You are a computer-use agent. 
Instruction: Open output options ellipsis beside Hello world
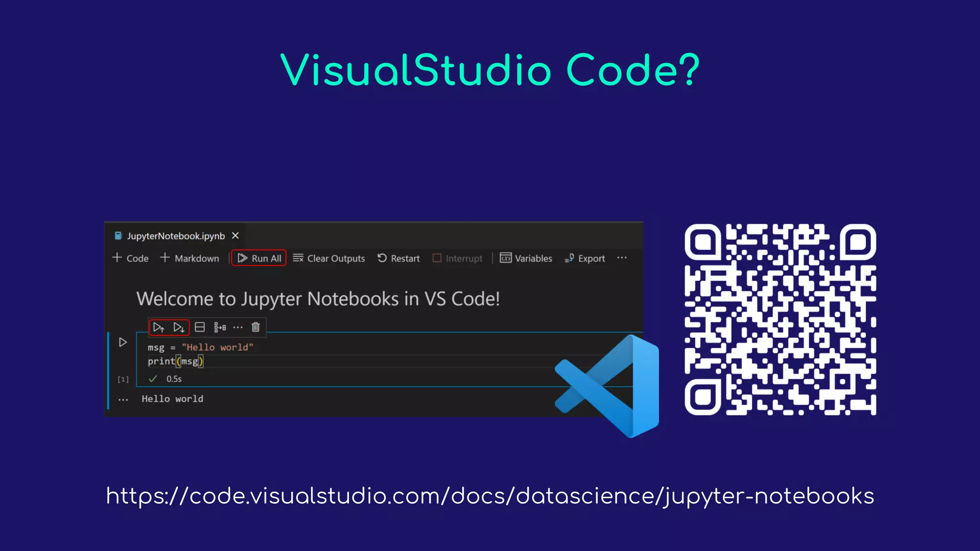pyautogui.click(x=123, y=399)
